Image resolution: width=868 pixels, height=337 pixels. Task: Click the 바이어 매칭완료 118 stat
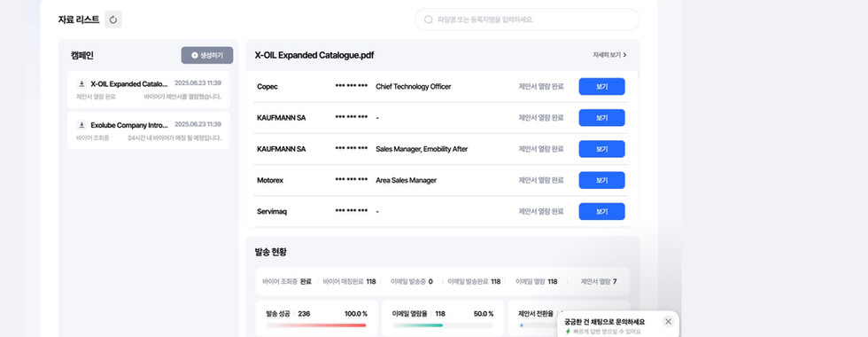349,282
